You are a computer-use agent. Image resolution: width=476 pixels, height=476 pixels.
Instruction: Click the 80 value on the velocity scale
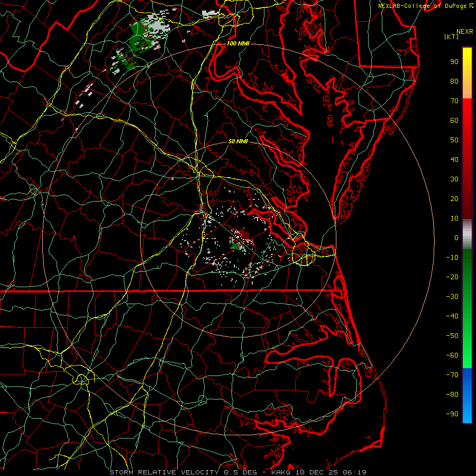(x=454, y=81)
